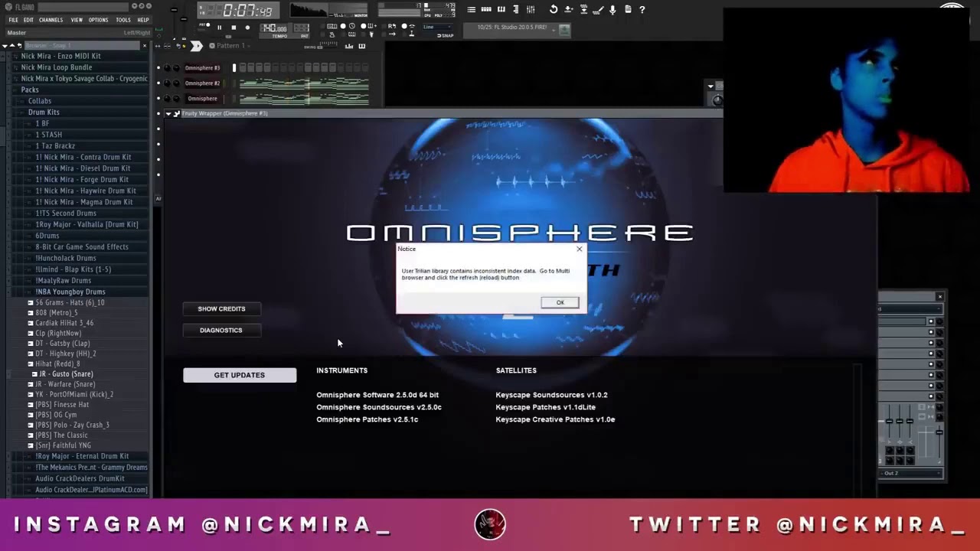Open the Out 2 output dropdown in the mixer

(910, 473)
